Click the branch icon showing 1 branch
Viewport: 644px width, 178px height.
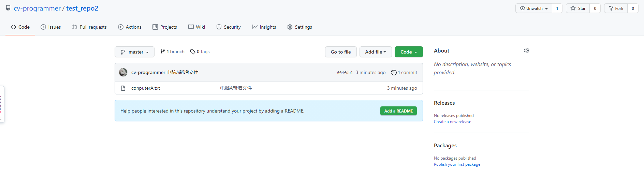point(163,52)
